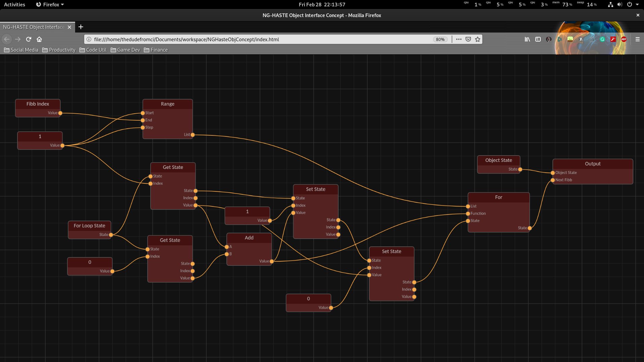Screen dimensions: 644x362
Task: Bookmark this page with the star icon
Action: click(478, 39)
